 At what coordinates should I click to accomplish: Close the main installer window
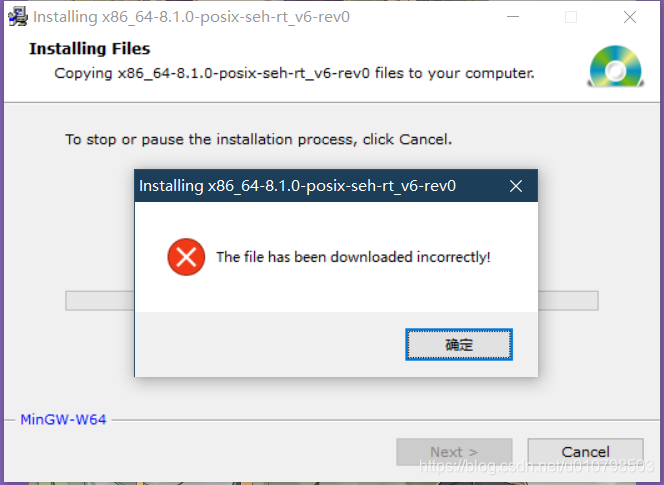(x=630, y=17)
